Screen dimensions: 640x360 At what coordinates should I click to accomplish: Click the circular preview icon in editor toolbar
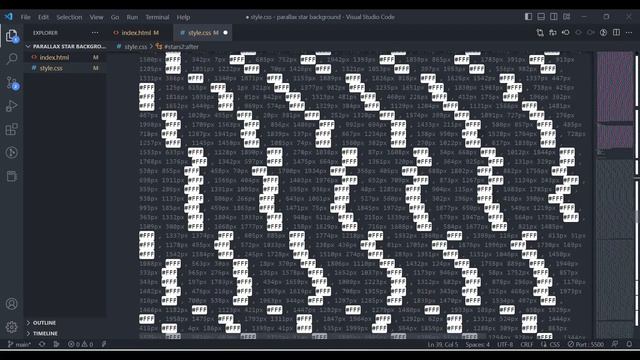click(x=603, y=33)
